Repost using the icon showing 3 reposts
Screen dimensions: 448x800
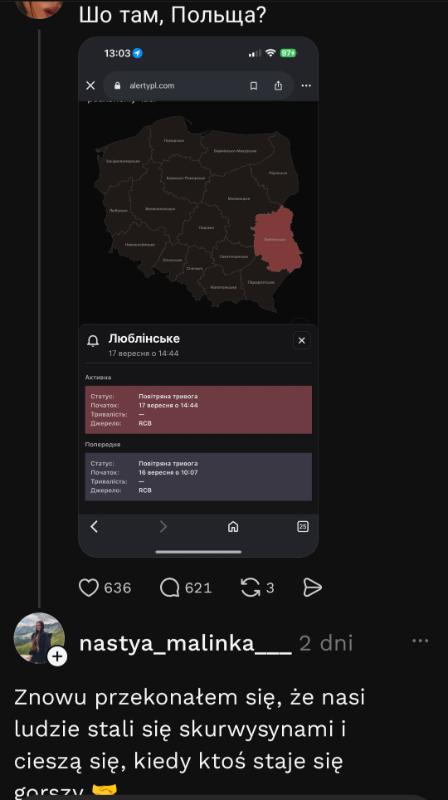(250, 588)
